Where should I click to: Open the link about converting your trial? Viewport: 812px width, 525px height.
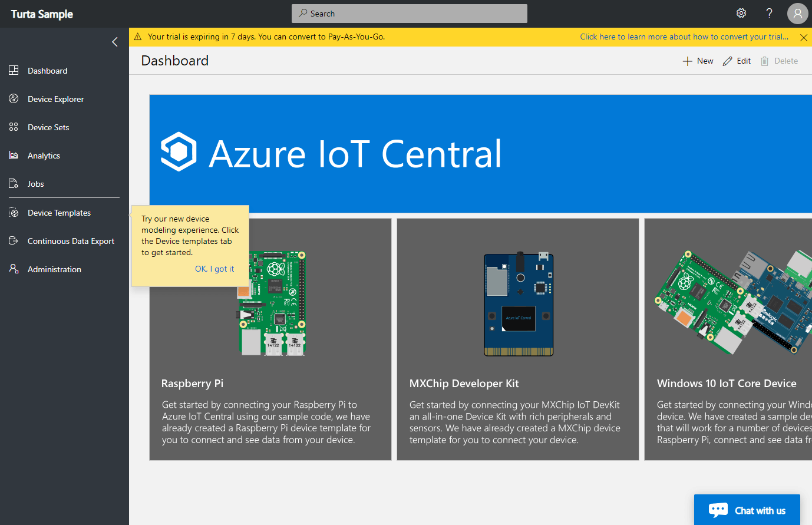[x=684, y=37]
